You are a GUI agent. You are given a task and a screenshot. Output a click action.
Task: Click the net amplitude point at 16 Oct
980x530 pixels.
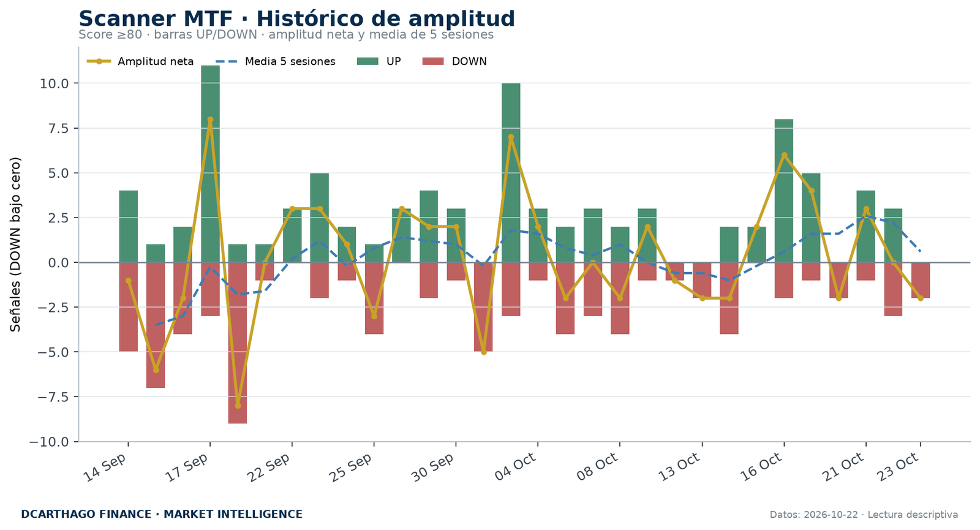click(x=784, y=155)
